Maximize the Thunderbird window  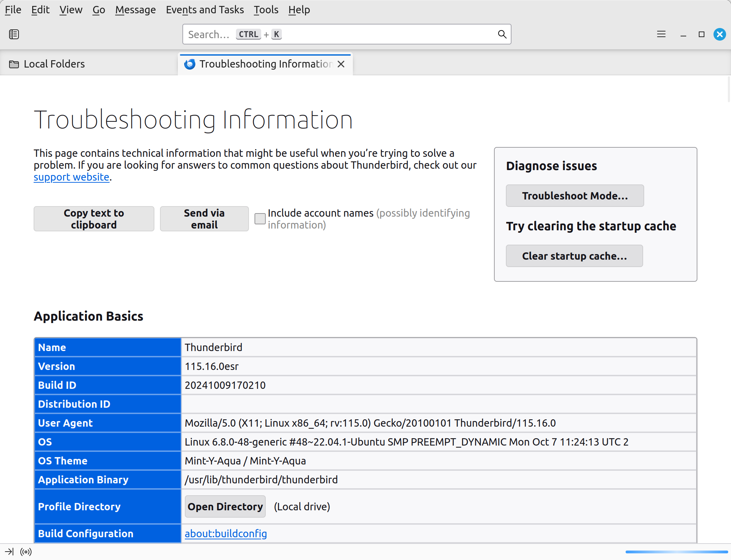[701, 34]
